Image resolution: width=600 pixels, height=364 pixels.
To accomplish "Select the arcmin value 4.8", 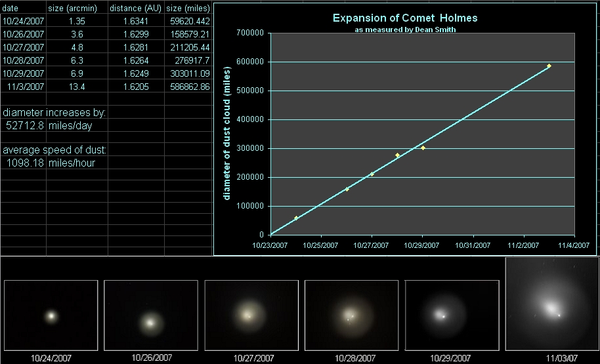I will (77, 47).
